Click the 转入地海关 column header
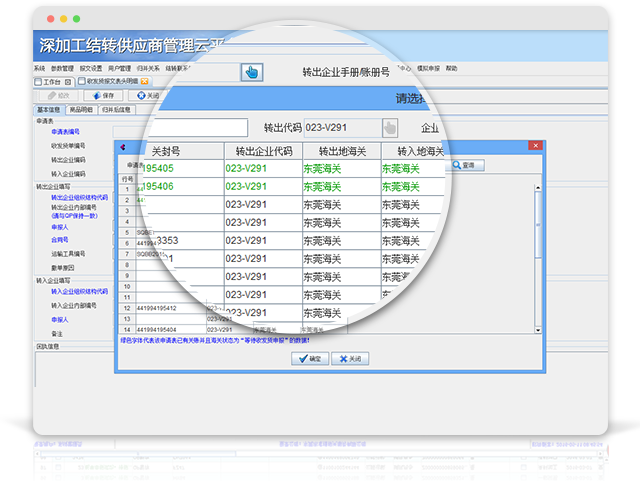Screen dimensions: 640x481 pos(413,151)
